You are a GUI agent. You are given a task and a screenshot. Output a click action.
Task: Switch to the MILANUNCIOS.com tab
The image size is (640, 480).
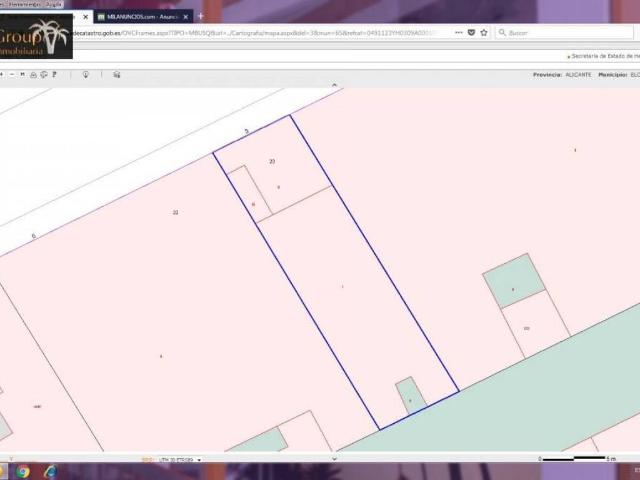coord(140,16)
